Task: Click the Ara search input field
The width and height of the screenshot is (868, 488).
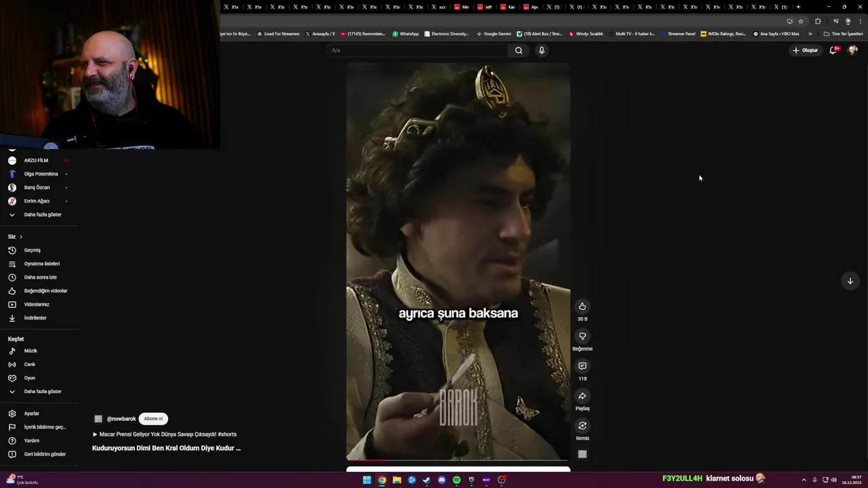Action: [417, 50]
